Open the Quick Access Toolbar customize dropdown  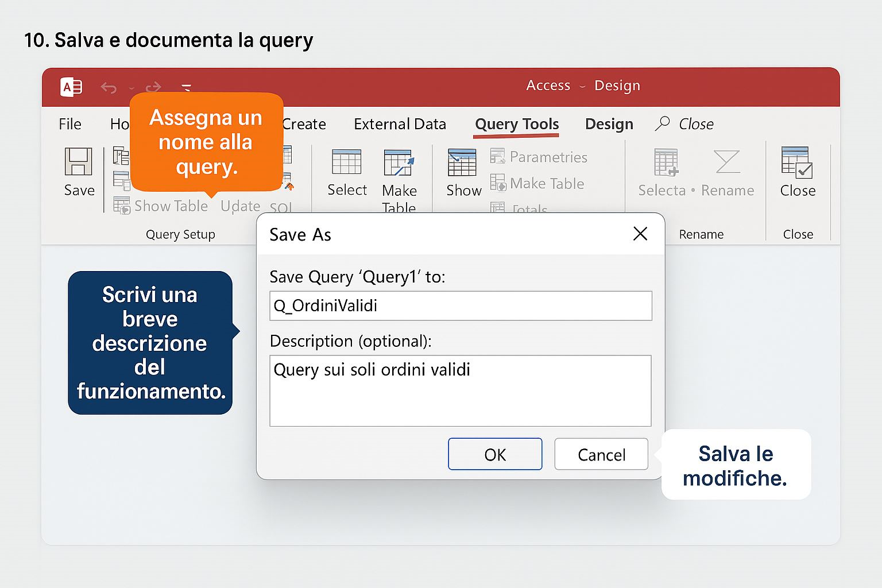click(x=186, y=88)
